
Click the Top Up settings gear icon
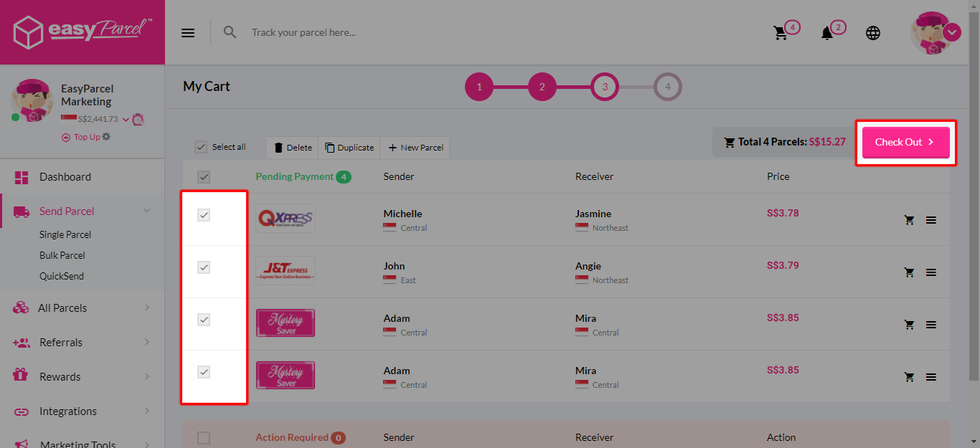pyautogui.click(x=105, y=137)
